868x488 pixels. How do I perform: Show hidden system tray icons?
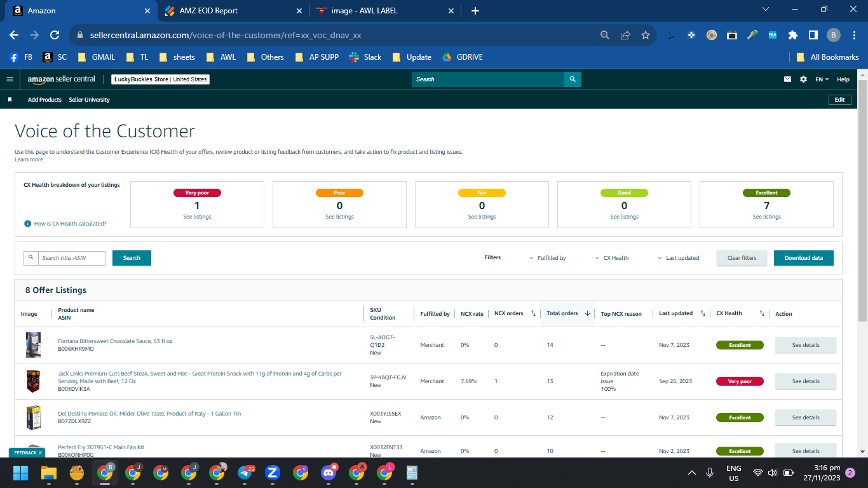692,473
